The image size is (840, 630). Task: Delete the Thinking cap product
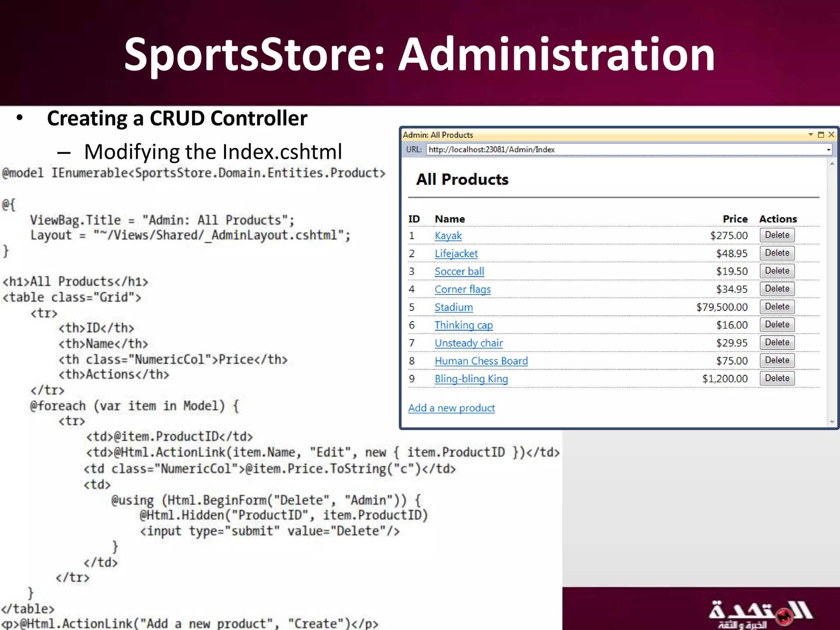[777, 324]
